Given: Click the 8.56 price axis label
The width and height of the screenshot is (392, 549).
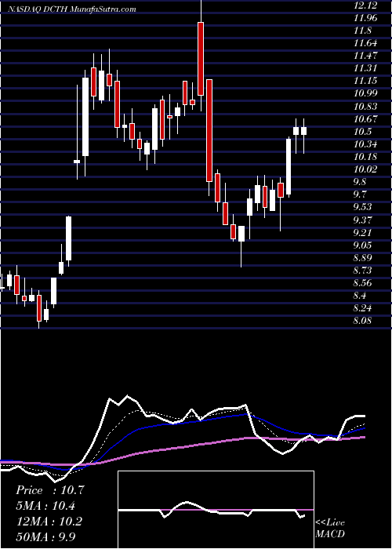Looking at the screenshot, I should (x=363, y=283).
